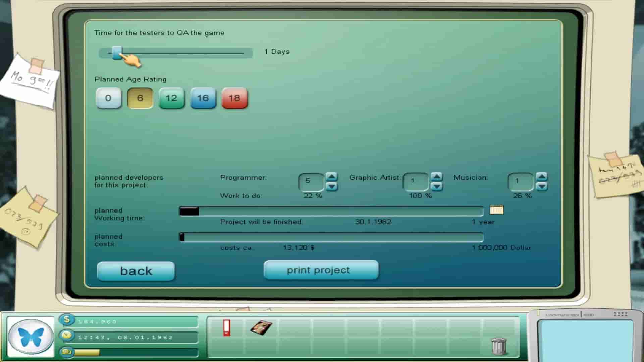The height and width of the screenshot is (362, 644).
Task: Select age rating 0
Action: pyautogui.click(x=108, y=98)
